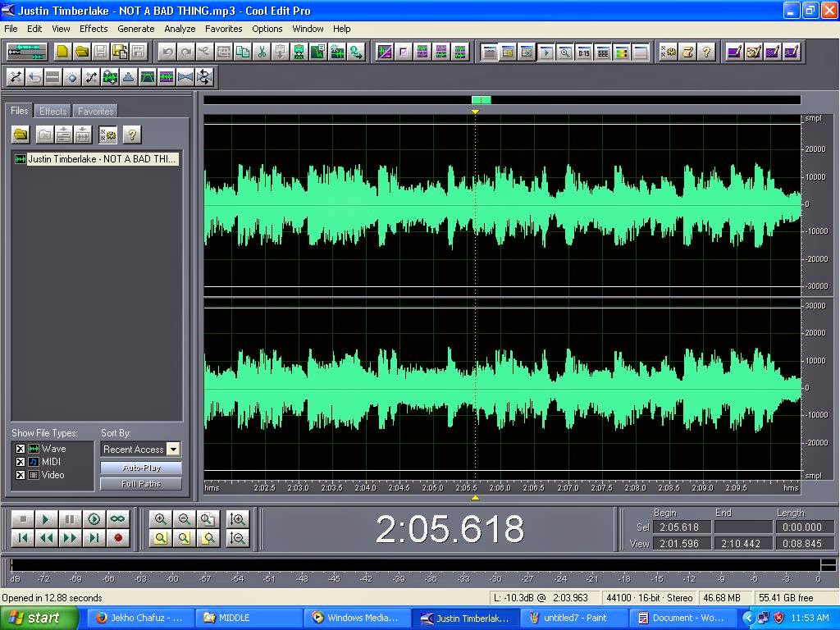The height and width of the screenshot is (630, 840).
Task: Click the Fast Forward transport button
Action: coord(70,538)
